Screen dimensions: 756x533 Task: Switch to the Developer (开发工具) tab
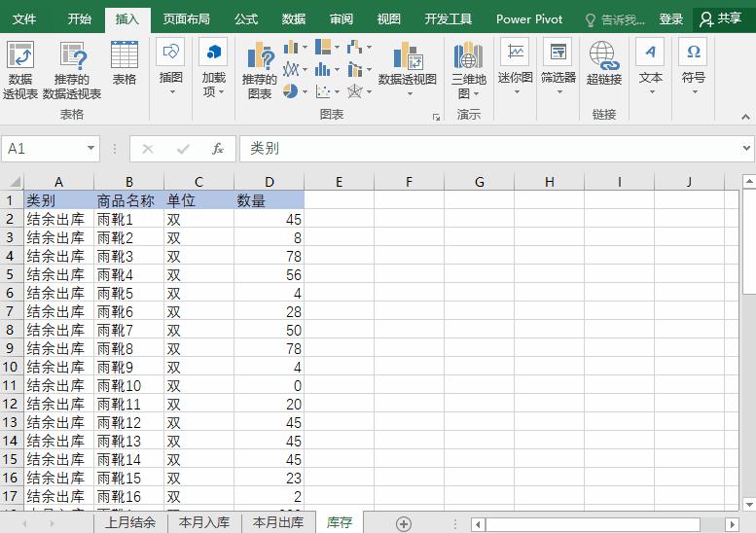tap(449, 18)
